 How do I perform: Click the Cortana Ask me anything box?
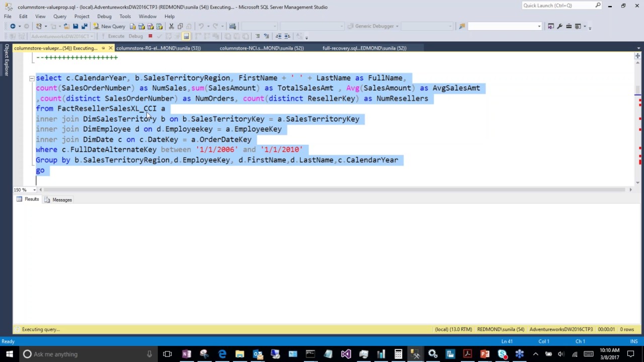[88, 354]
